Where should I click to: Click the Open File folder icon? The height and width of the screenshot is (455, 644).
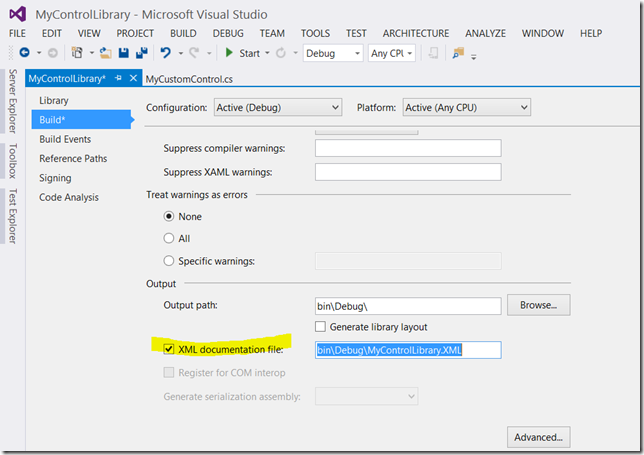pyautogui.click(x=106, y=53)
